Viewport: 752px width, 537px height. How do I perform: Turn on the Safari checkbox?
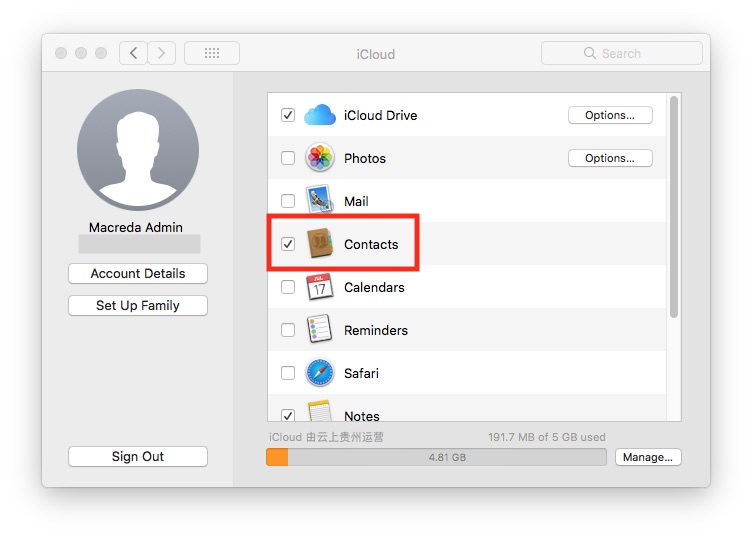click(x=288, y=373)
